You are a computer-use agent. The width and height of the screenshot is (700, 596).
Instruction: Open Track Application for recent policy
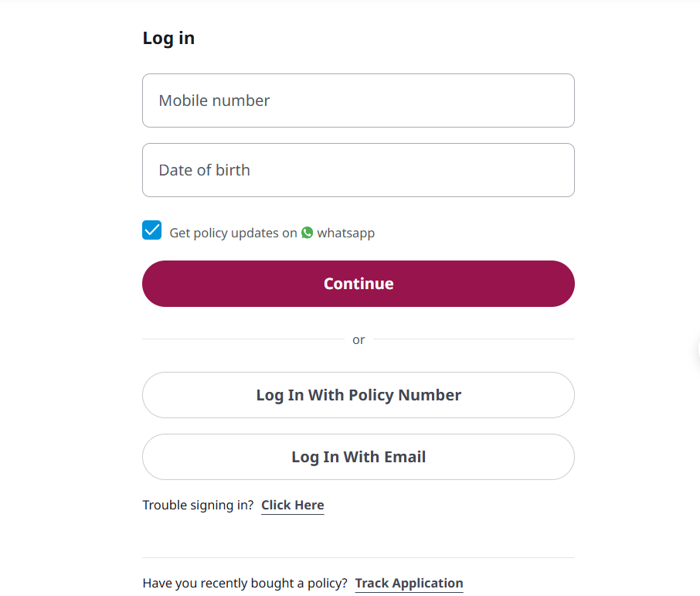coord(409,583)
